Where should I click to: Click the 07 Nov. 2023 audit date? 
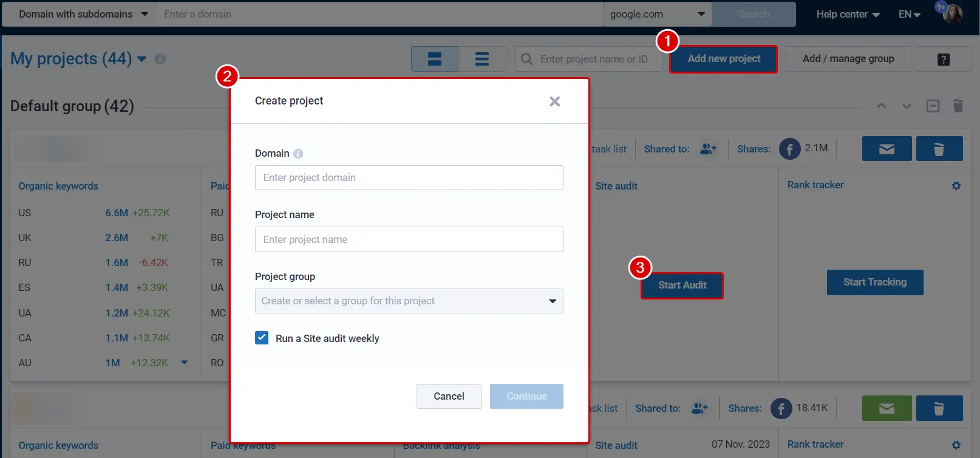[741, 444]
